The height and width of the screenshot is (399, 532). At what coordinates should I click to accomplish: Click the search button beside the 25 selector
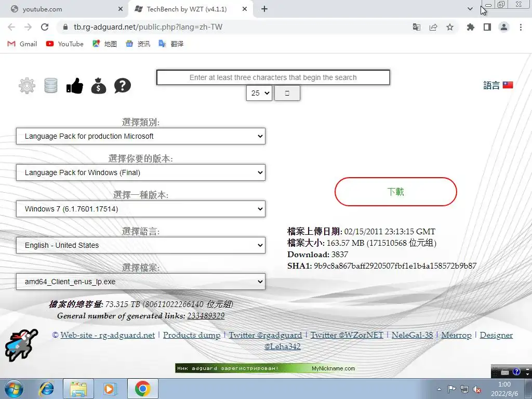(287, 93)
